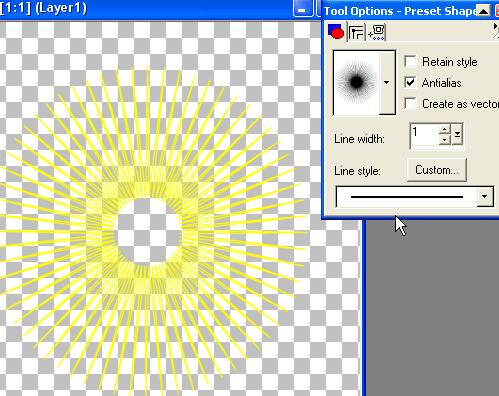Tick the Create as vector checkbox
499x396 pixels.
[x=410, y=104]
